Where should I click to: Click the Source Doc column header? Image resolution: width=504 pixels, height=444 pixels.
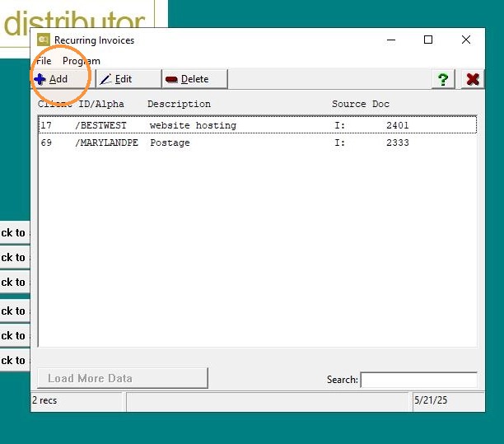[x=361, y=104]
